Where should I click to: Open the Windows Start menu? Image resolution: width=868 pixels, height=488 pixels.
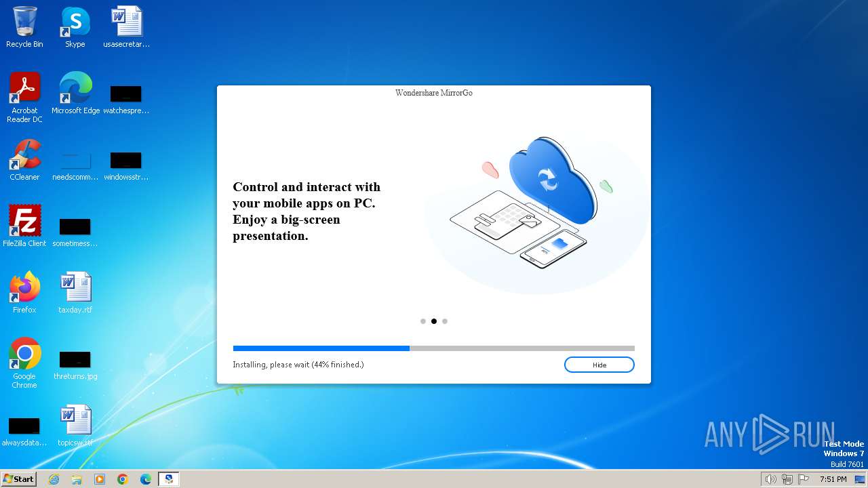click(x=18, y=479)
